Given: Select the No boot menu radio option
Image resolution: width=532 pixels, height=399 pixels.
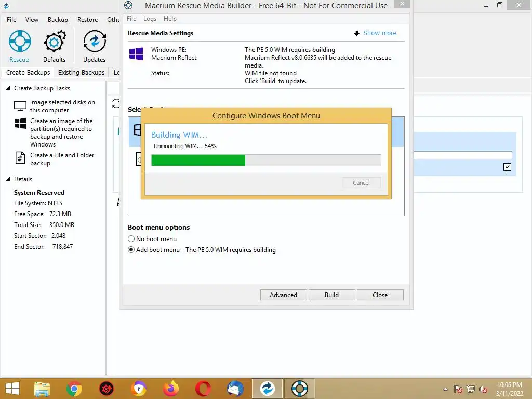Looking at the screenshot, I should pyautogui.click(x=131, y=239).
